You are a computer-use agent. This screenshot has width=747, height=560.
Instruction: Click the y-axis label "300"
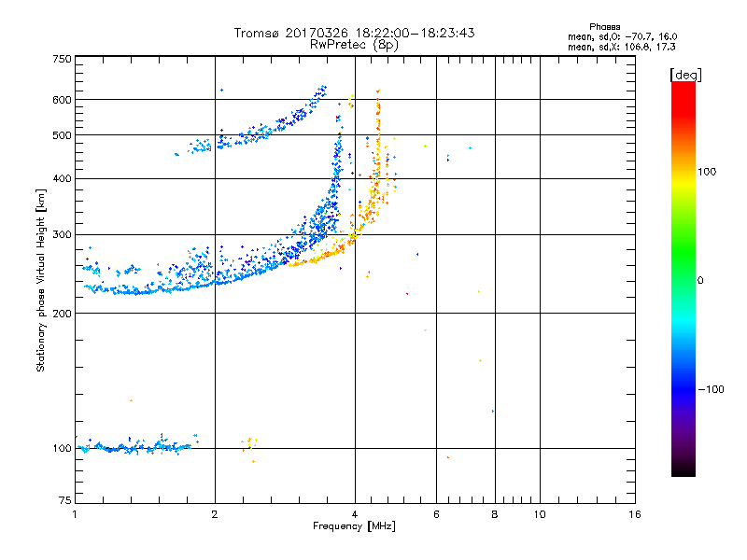62,235
